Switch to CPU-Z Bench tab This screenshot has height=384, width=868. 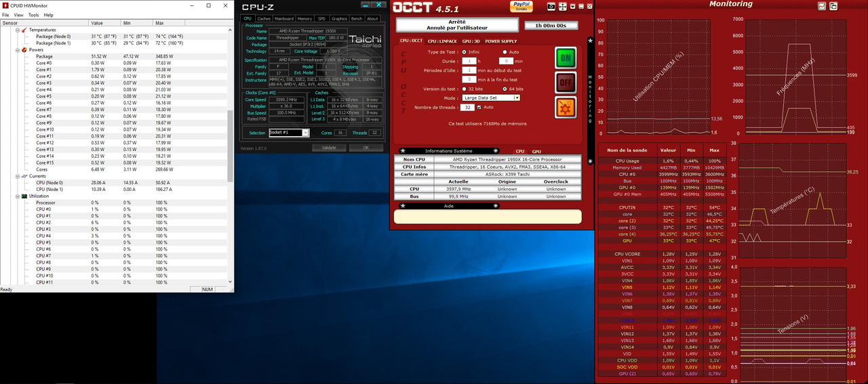click(x=357, y=19)
